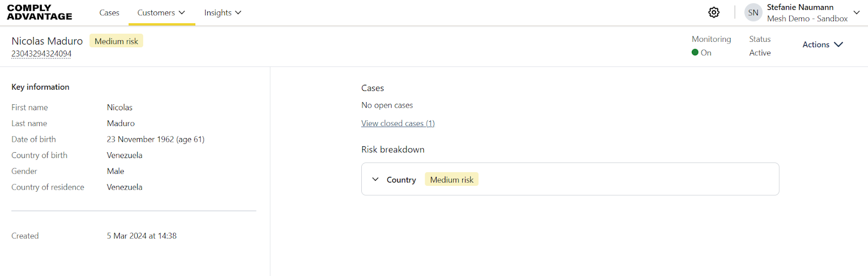Screen dimensions: 868x276
Task: Open the settings gear icon
Action: [x=714, y=12]
